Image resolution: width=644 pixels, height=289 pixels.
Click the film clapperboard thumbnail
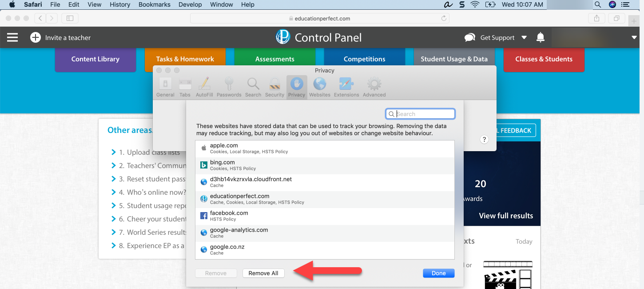point(508,275)
